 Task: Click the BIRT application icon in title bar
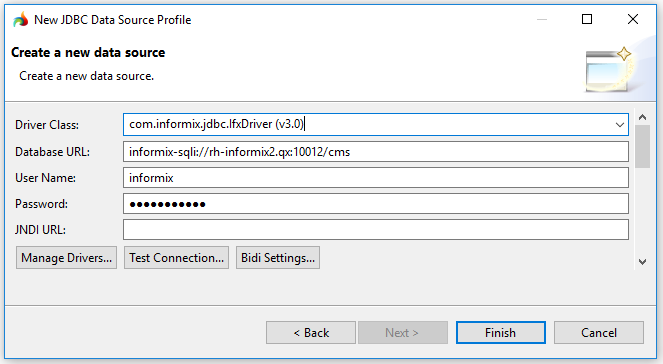(x=20, y=20)
